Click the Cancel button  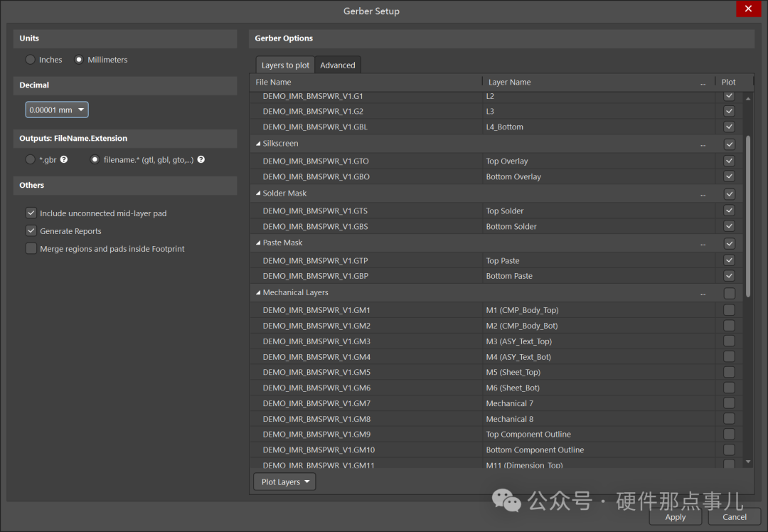(734, 517)
